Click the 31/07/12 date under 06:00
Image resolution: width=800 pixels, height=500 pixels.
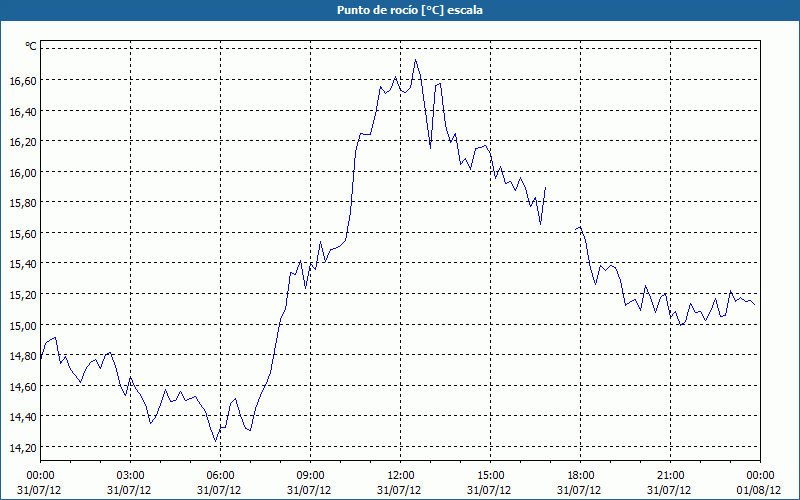click(219, 490)
